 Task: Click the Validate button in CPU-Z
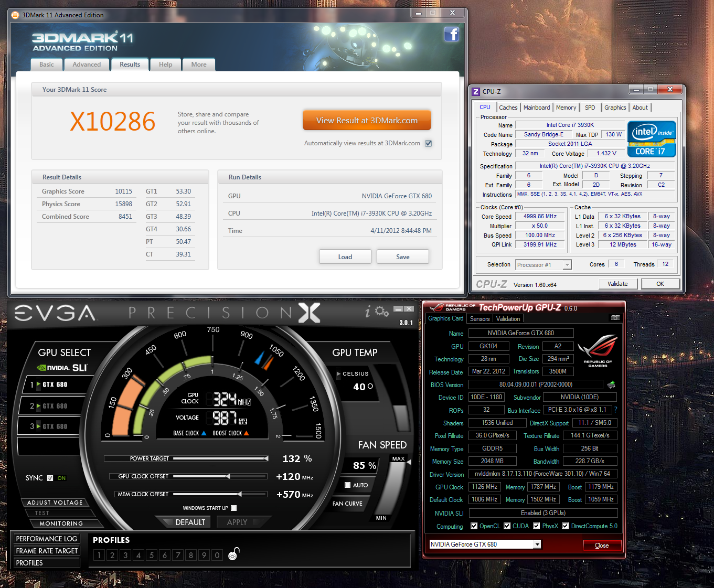pyautogui.click(x=618, y=284)
